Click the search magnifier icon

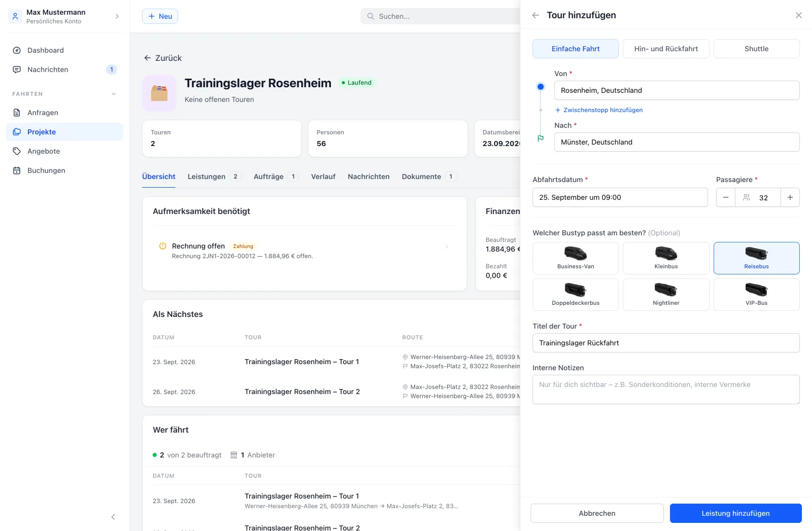(371, 16)
